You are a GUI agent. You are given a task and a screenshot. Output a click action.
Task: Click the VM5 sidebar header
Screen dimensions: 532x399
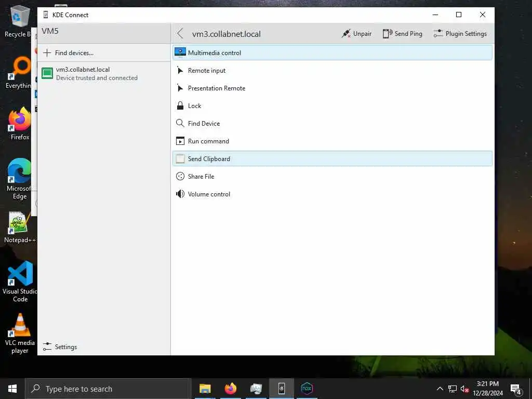coord(50,31)
